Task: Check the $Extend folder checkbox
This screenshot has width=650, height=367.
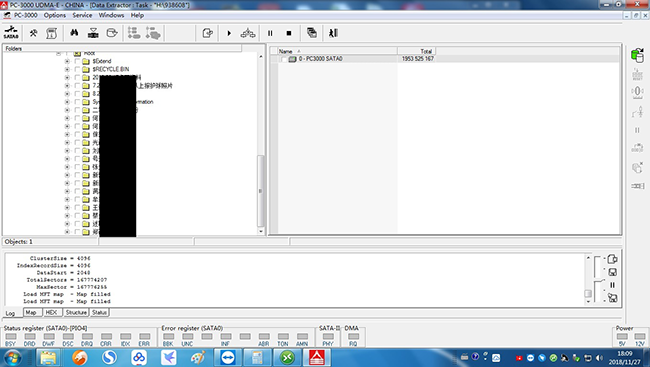Action: (77, 61)
